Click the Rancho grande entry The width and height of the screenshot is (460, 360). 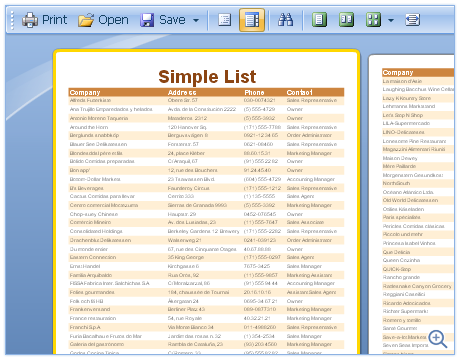[x=401, y=277]
